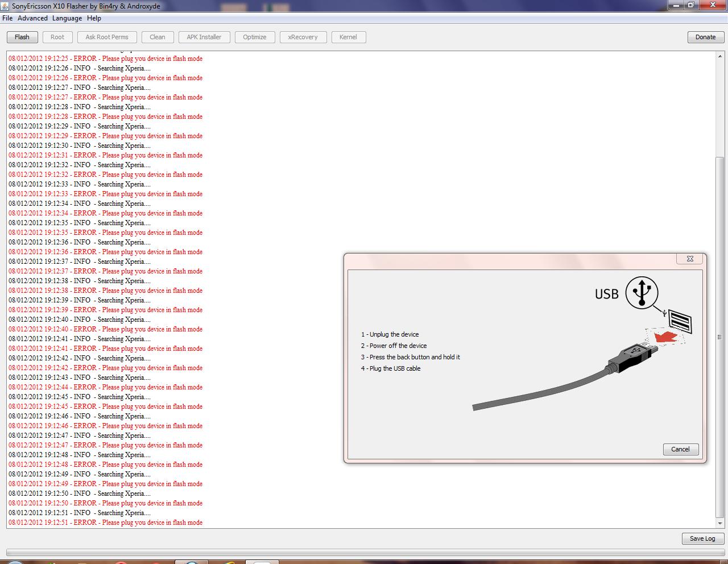Select the '4 - Plug the USB cable' text
Screen dimensions: 728x564
coord(391,368)
